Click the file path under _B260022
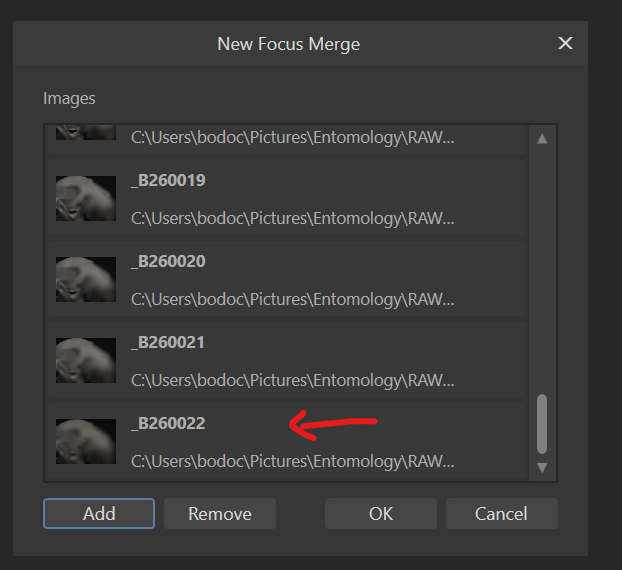Viewport: 622px width, 570px height. coord(293,461)
